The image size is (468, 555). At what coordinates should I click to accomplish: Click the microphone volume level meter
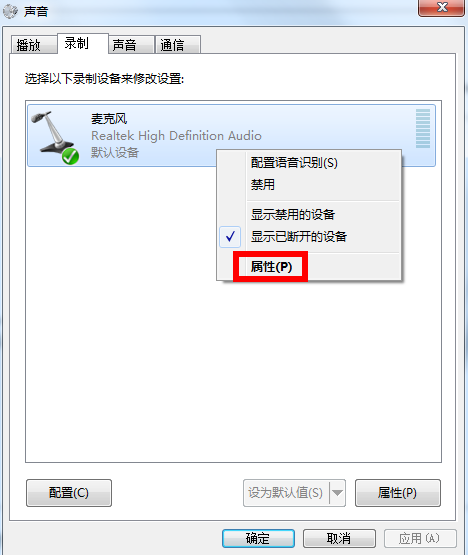point(423,128)
